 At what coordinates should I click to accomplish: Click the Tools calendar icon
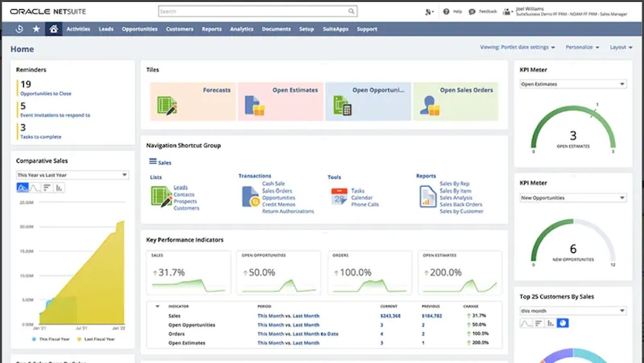click(339, 197)
